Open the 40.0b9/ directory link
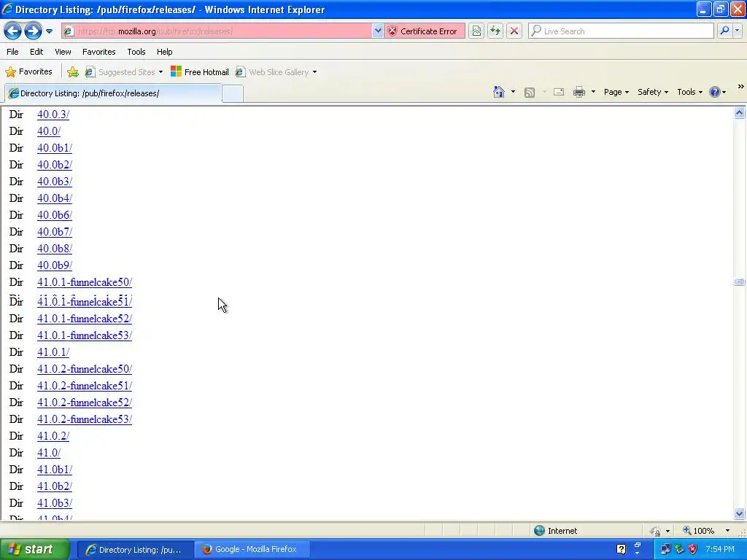This screenshot has width=747, height=560. coord(55,265)
